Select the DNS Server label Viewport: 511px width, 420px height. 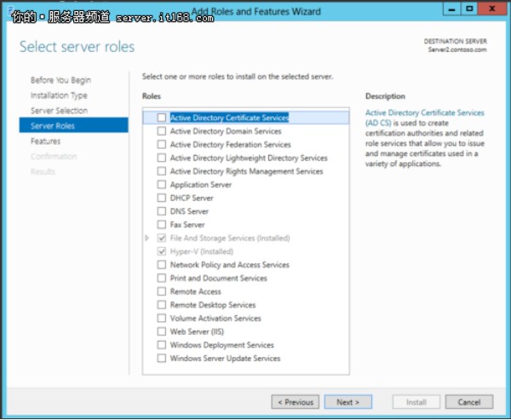[189, 211]
